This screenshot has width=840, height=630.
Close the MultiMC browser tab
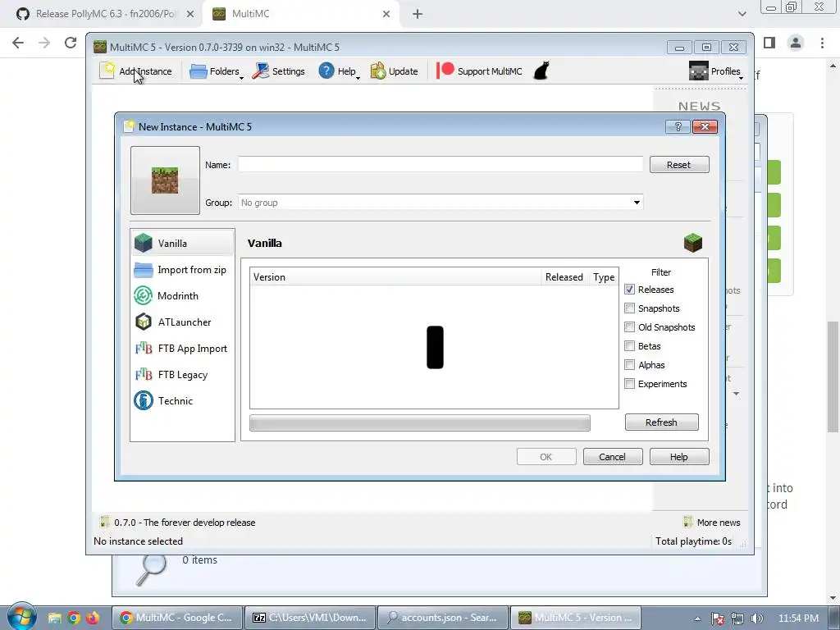click(x=386, y=14)
